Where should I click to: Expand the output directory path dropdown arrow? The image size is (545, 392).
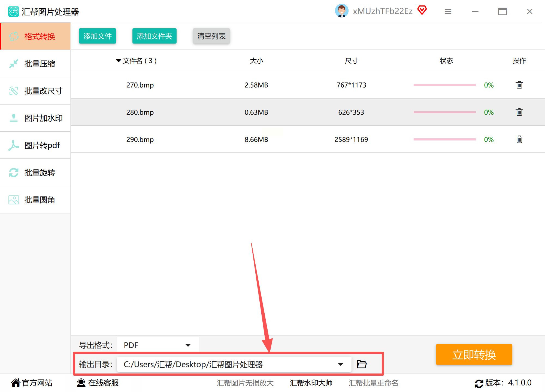(340, 364)
